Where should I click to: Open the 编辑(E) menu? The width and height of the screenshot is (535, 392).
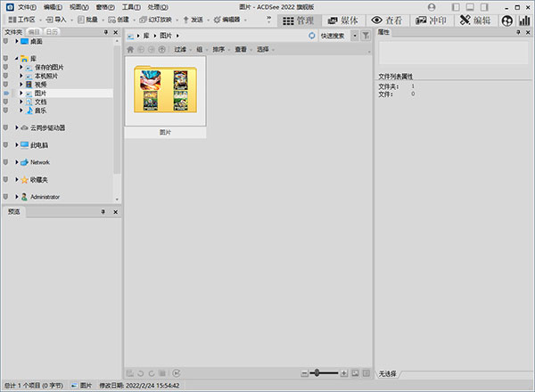(53, 7)
